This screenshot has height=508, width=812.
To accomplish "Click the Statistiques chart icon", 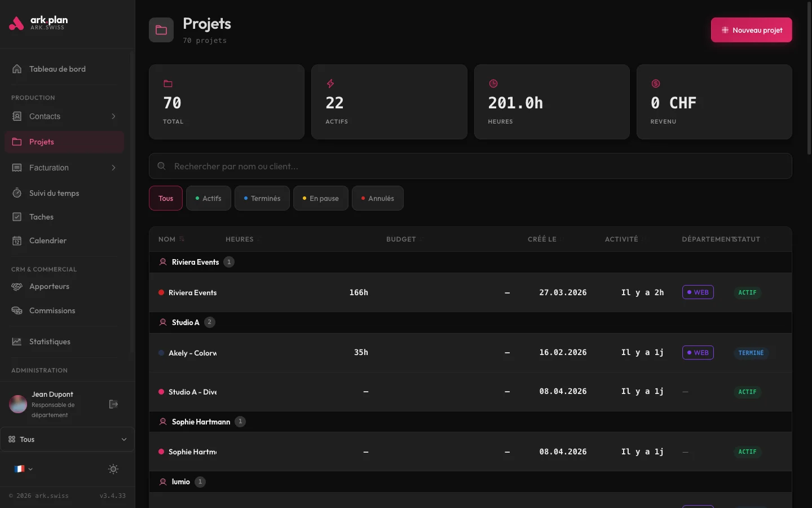I will point(17,341).
